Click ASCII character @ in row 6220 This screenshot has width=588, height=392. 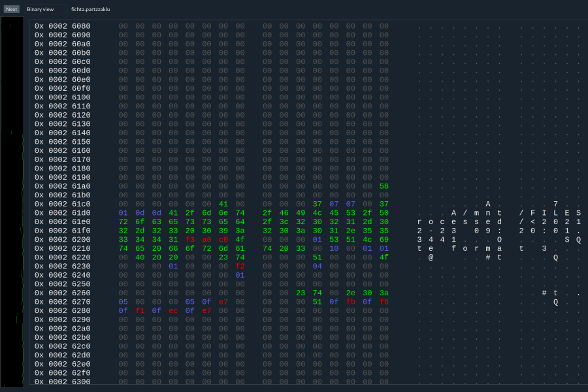(431, 257)
